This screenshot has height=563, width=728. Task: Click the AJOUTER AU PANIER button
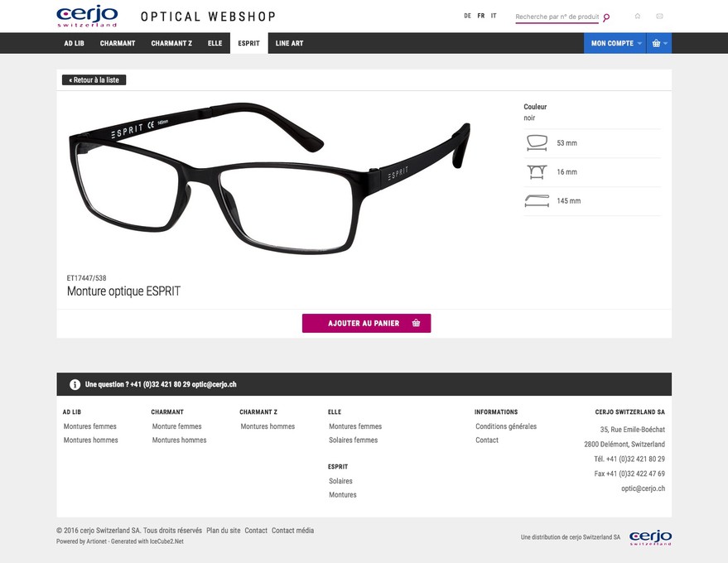(366, 323)
